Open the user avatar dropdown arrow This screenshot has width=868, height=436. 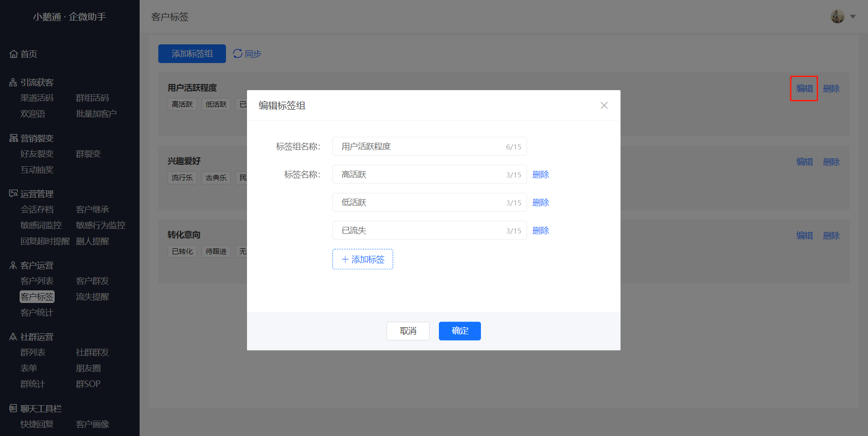(853, 17)
